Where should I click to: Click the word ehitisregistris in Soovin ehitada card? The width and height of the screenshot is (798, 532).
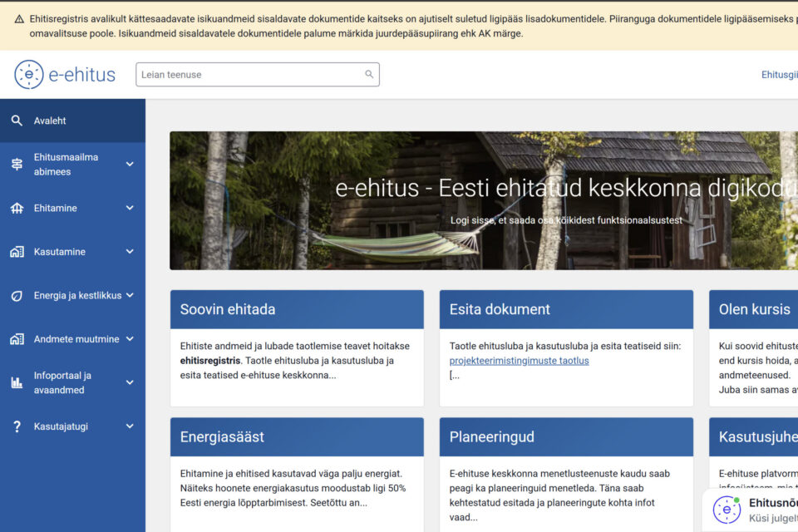click(x=210, y=361)
